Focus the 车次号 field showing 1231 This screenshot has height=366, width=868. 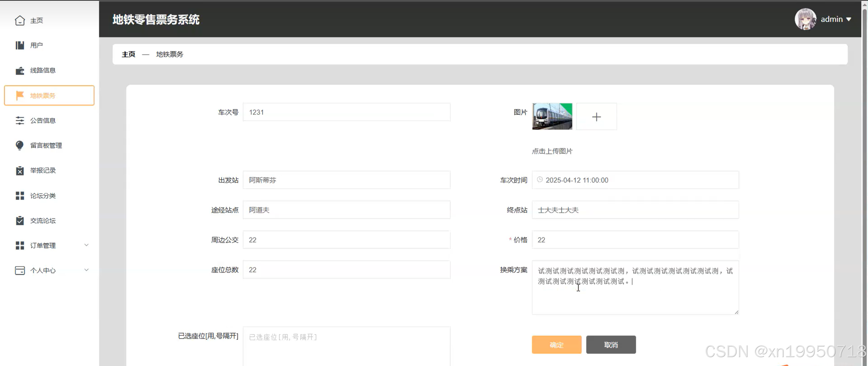[x=346, y=112]
